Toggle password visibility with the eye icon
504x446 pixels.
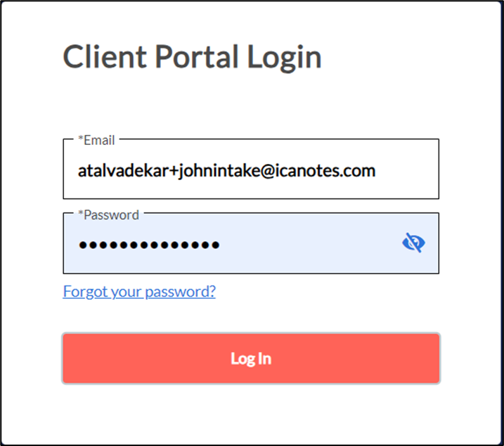pos(413,243)
